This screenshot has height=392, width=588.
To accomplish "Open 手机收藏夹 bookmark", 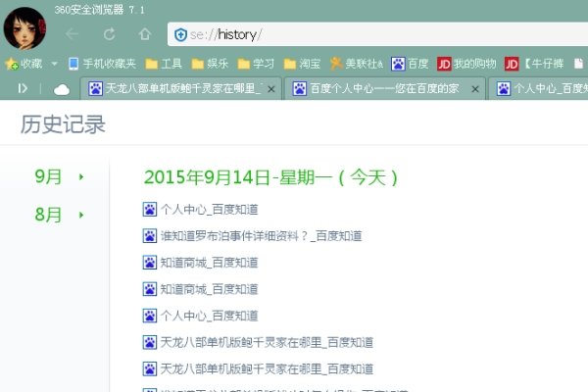I will click(102, 64).
